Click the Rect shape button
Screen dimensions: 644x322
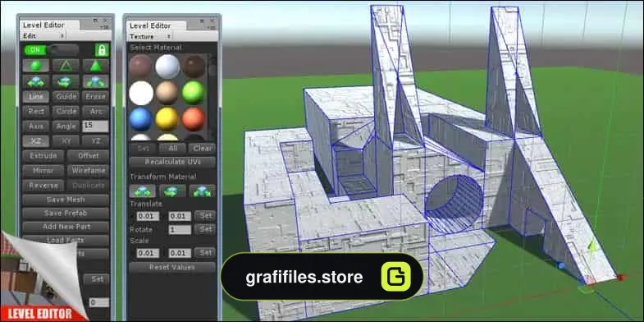point(36,112)
